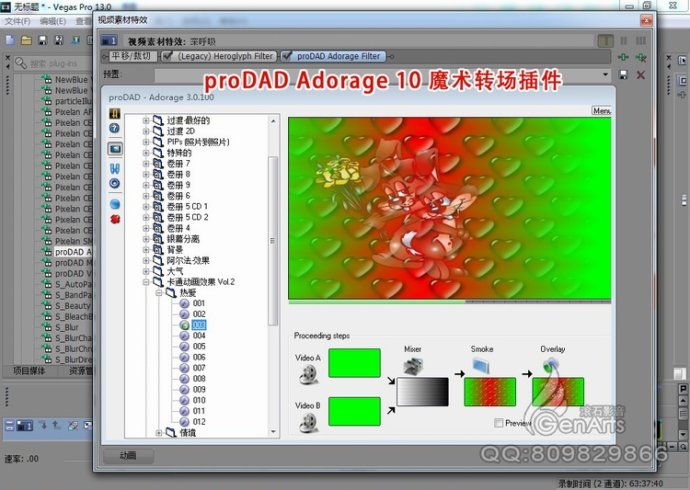Image resolution: width=690 pixels, height=490 pixels.
Task: Select the 过渡 最好的 folder
Action: click(188, 120)
